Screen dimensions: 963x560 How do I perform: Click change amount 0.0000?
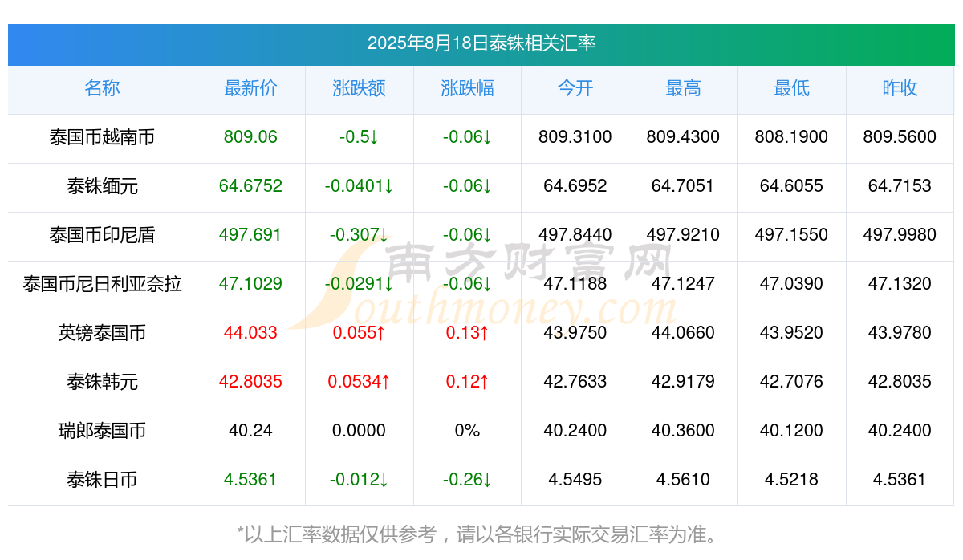pyautogui.click(x=359, y=431)
